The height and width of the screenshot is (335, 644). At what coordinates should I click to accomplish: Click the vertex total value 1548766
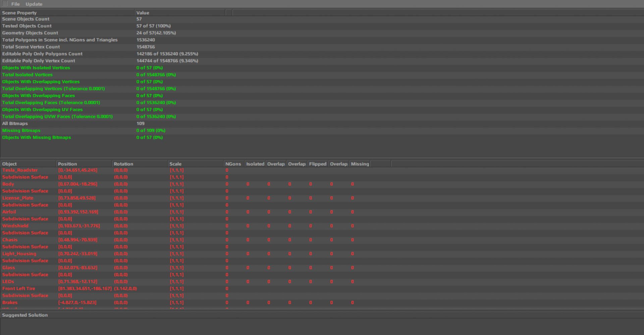(x=146, y=47)
